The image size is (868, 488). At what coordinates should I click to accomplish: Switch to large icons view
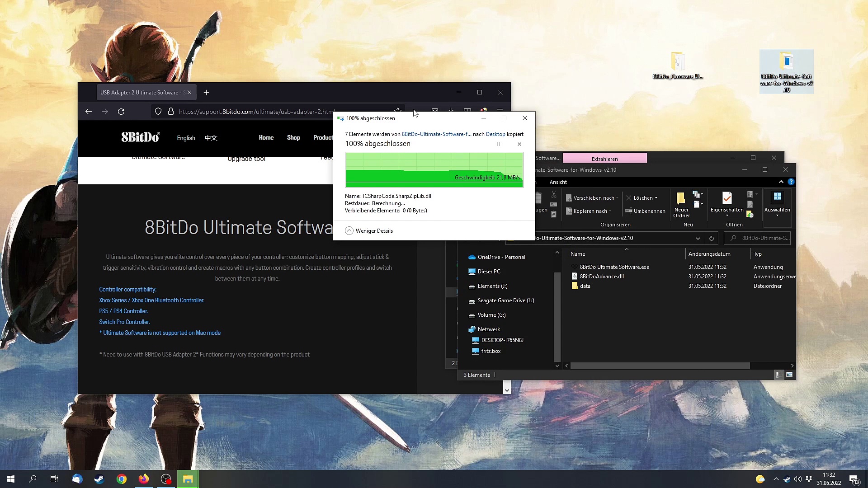pos(789,375)
